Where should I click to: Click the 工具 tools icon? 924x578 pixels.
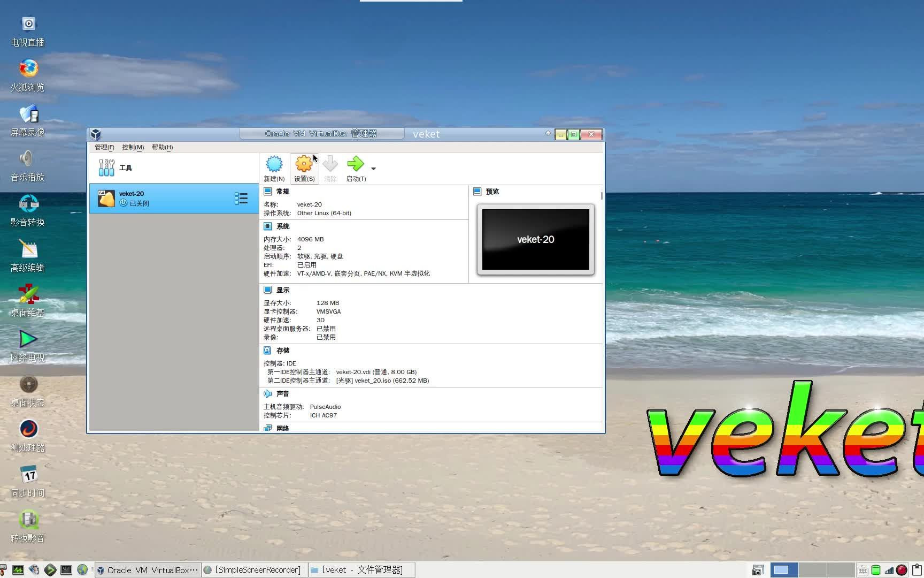tap(106, 168)
